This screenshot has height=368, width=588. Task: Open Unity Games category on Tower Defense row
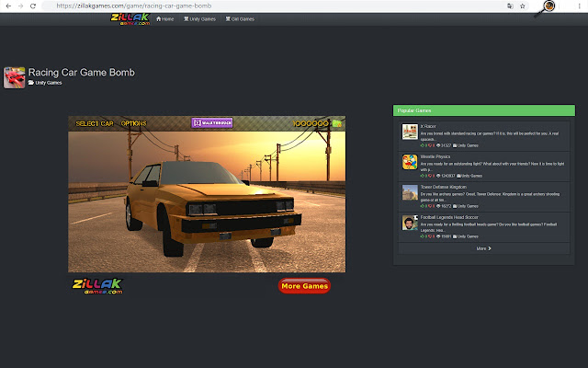[x=466, y=206]
